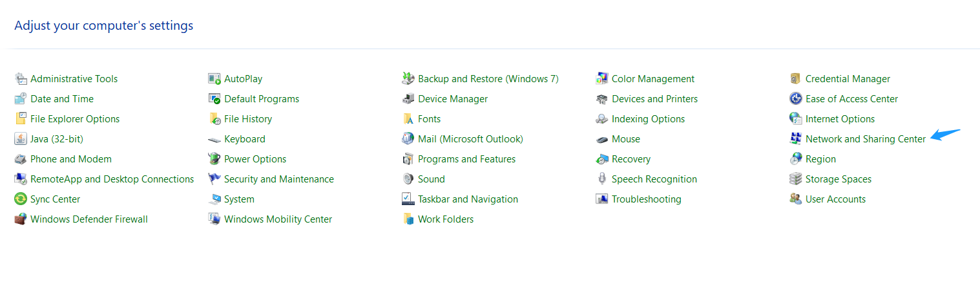
Task: Open the Windows Defender Firewall link
Action: tap(89, 219)
